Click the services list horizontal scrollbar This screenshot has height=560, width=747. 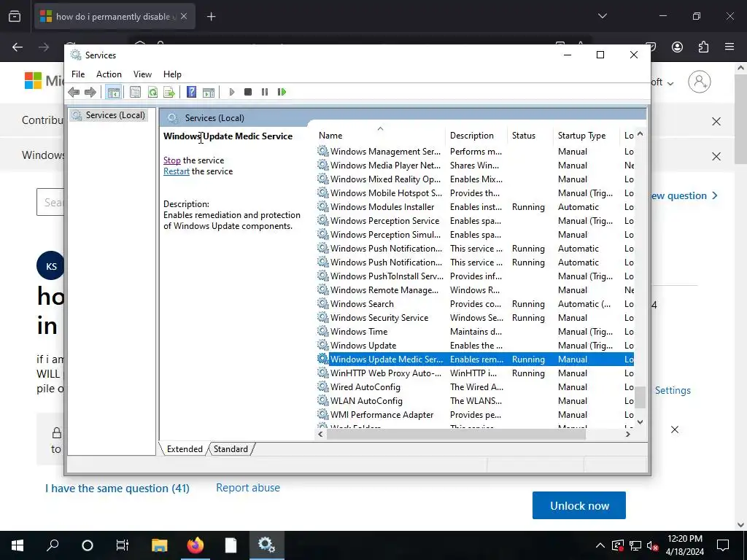[455, 434]
